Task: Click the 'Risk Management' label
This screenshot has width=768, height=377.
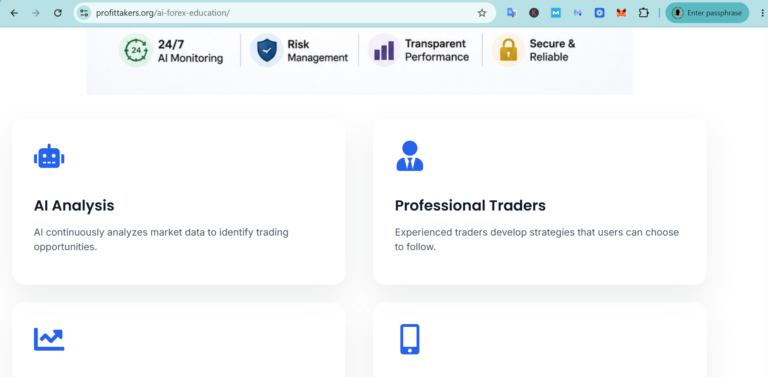Action: tap(317, 51)
